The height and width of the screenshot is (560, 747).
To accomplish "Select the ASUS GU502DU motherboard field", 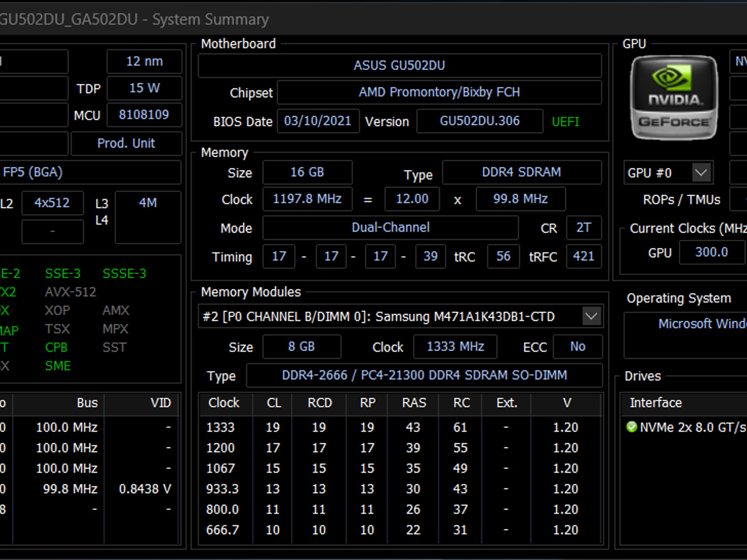I will [x=400, y=66].
